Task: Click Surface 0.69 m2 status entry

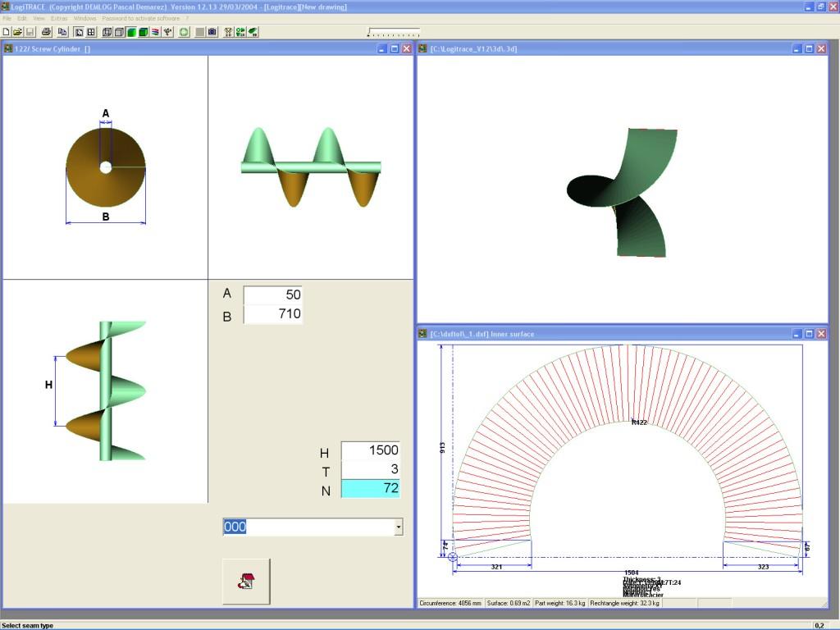Action: [x=509, y=603]
